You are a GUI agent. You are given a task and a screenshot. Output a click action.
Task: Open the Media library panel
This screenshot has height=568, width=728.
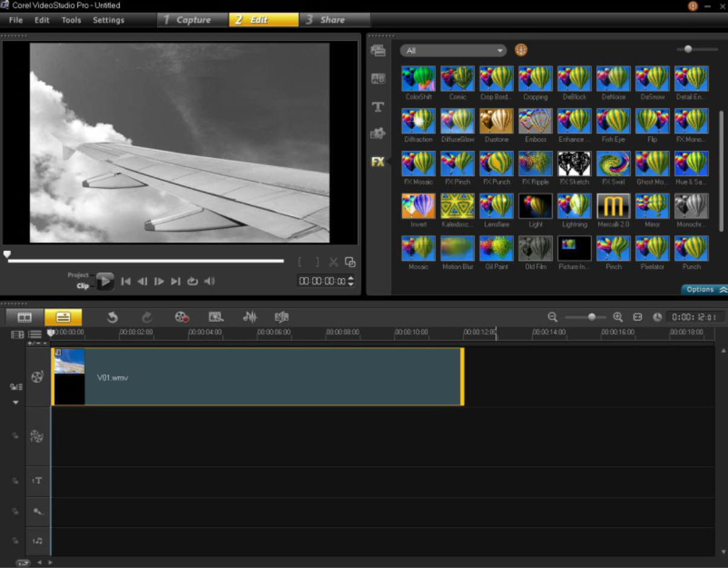coord(378,51)
